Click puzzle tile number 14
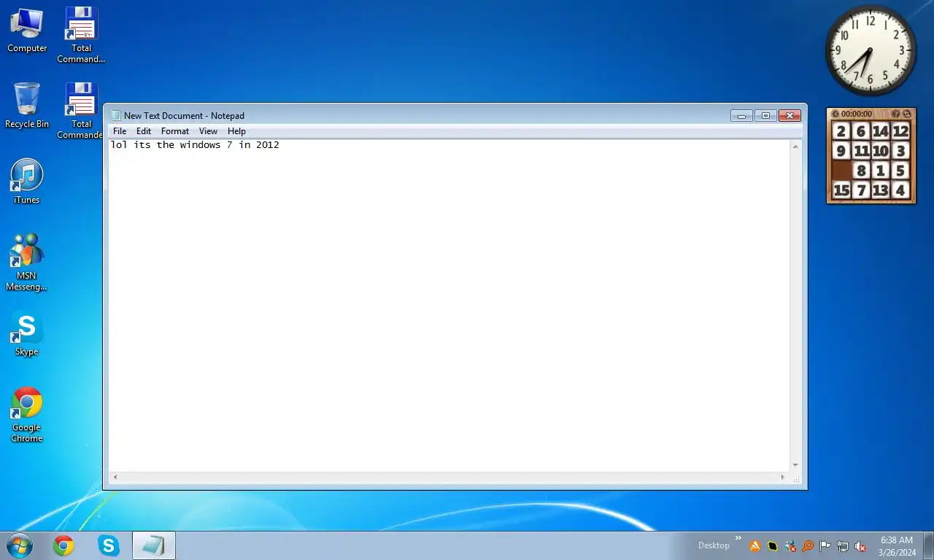This screenshot has height=560, width=934. click(x=881, y=131)
